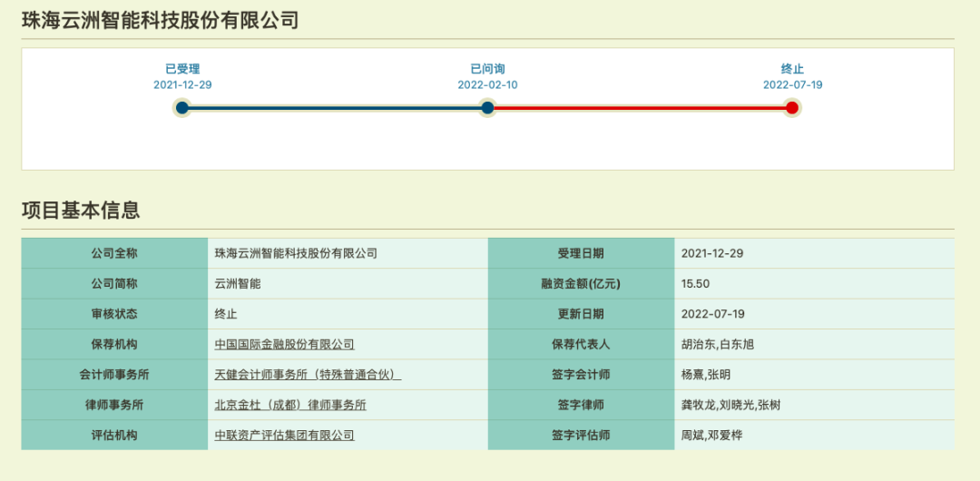Click the 受理日期 value 2021-12-29

[712, 253]
